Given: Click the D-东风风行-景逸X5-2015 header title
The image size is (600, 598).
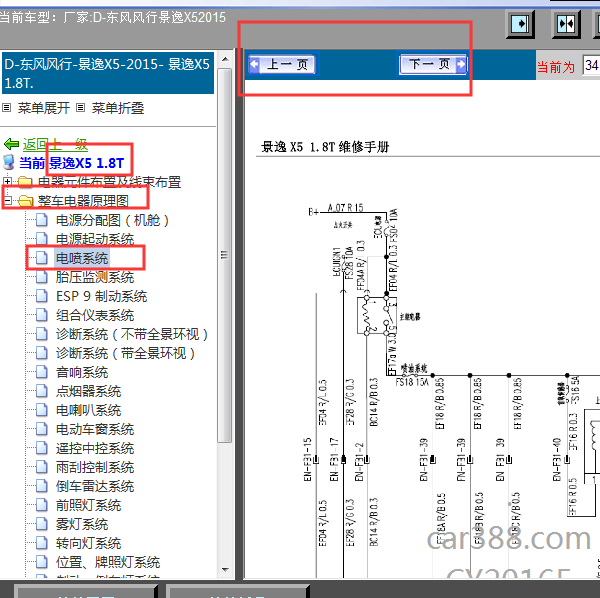Looking at the screenshot, I should coord(108,73).
